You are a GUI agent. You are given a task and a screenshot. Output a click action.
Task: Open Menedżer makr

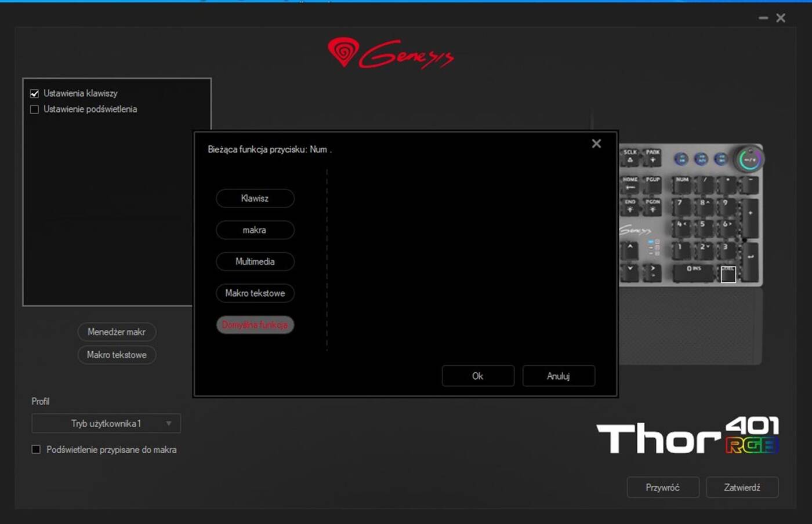click(x=117, y=332)
